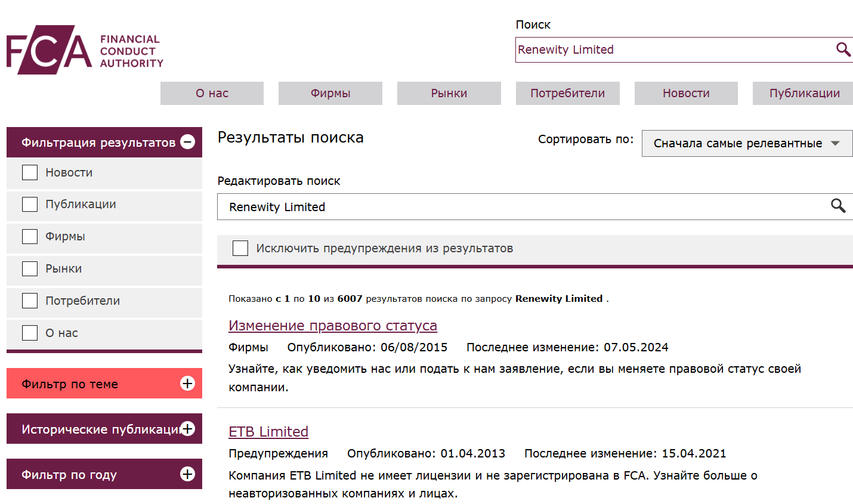Enable the Фирмы filter checkbox

(30, 237)
